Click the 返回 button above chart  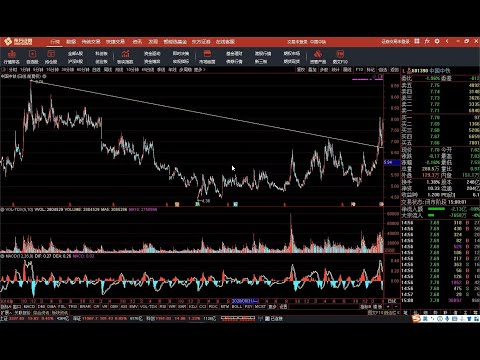click(x=395, y=70)
